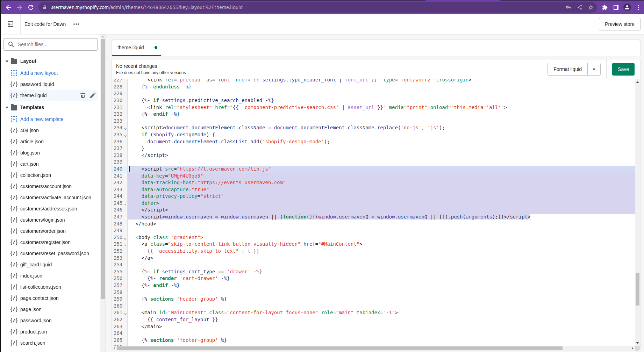Click Preview store button
Viewport: 644px width, 352px height.
point(619,24)
